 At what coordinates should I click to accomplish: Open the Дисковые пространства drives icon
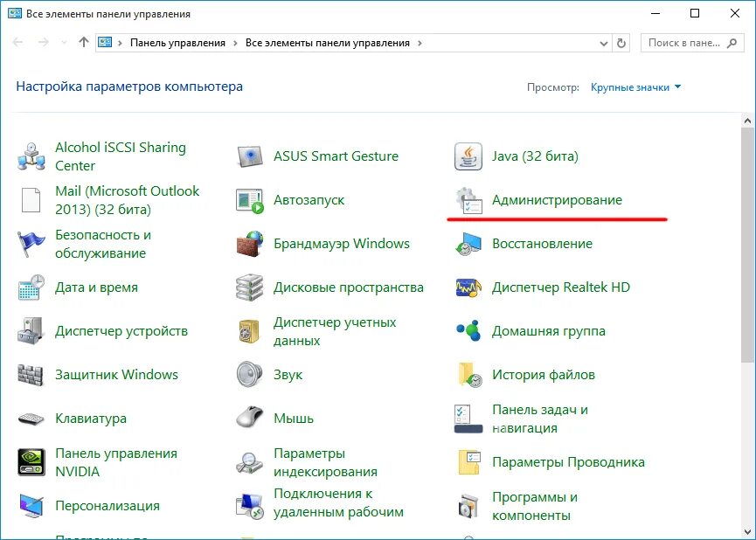tap(249, 287)
